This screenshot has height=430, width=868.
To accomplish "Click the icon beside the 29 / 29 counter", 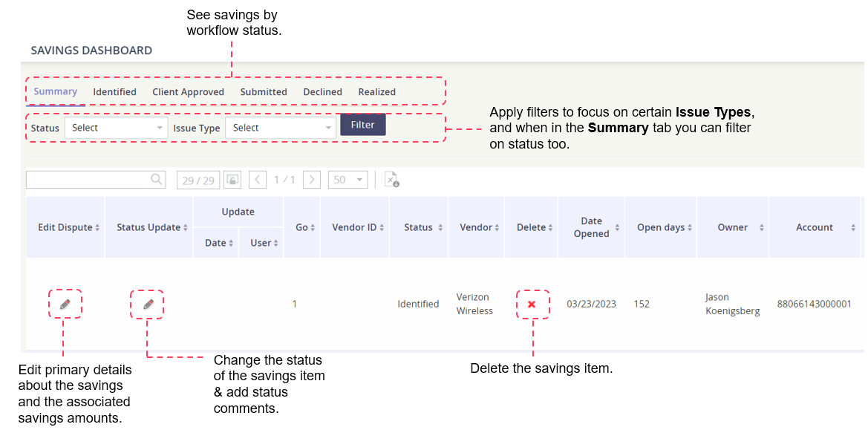I will click(233, 179).
